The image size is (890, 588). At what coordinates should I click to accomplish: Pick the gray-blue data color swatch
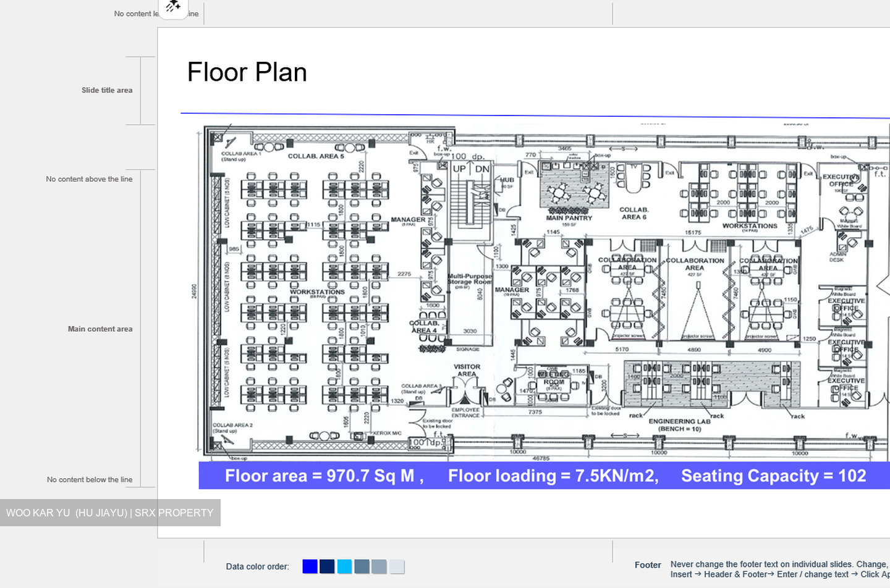point(379,566)
